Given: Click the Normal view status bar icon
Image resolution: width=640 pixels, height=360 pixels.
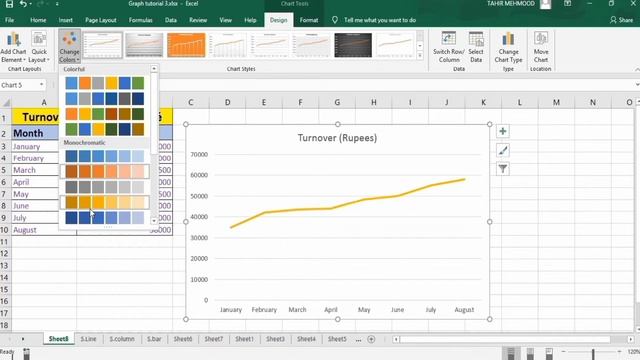Looking at the screenshot, I should 511,353.
